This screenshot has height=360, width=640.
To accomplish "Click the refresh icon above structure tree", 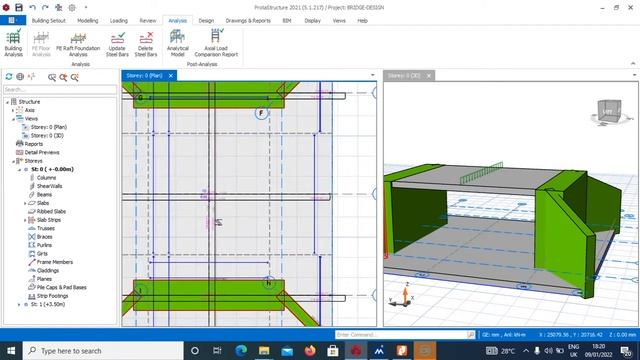I will (x=9, y=76).
